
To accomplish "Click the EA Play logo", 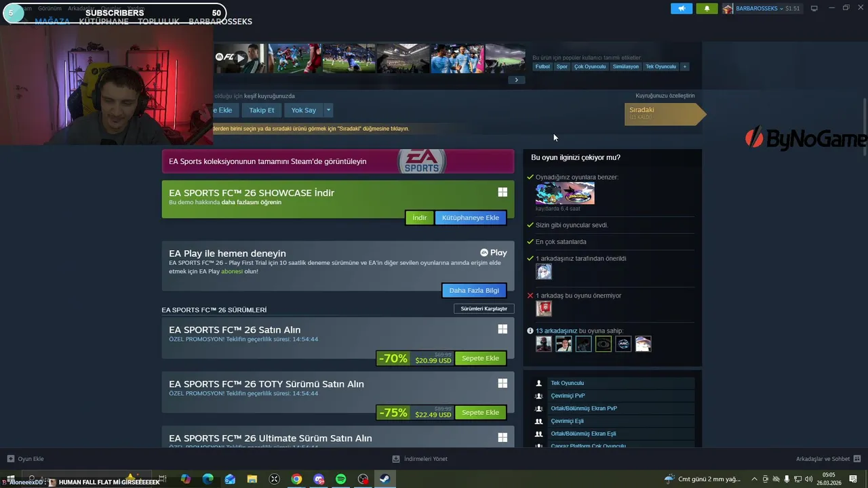I will click(494, 253).
